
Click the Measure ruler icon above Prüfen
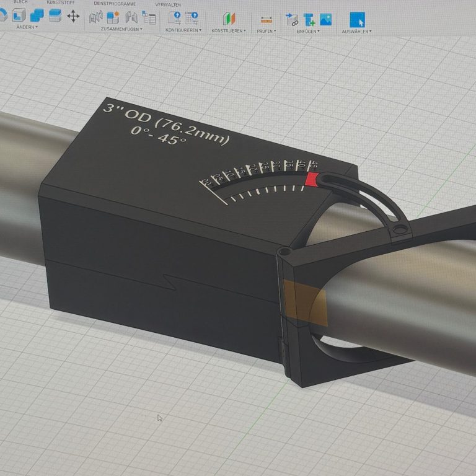click(267, 20)
